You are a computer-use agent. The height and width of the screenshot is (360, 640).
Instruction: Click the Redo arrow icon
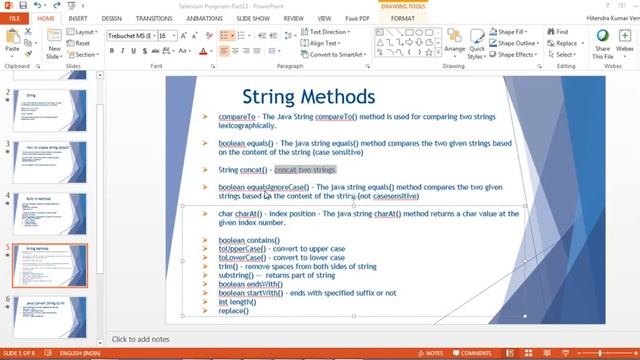tap(57, 6)
